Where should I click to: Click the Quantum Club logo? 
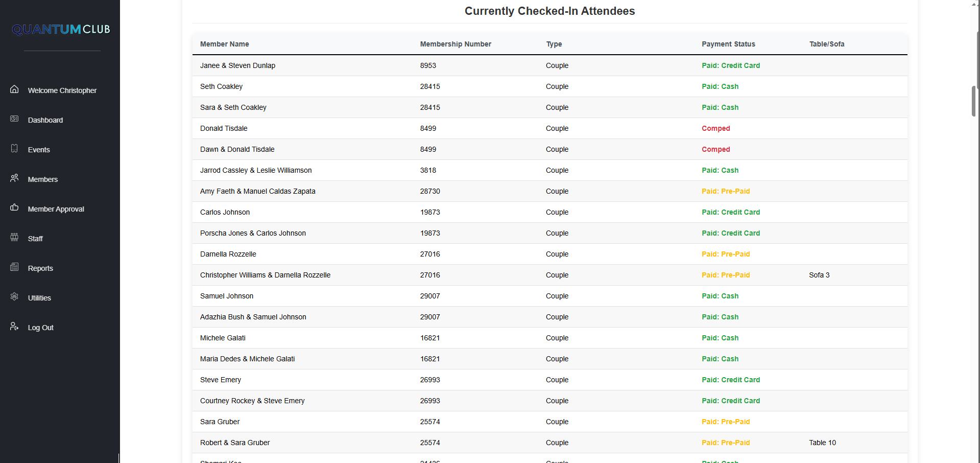[61, 30]
